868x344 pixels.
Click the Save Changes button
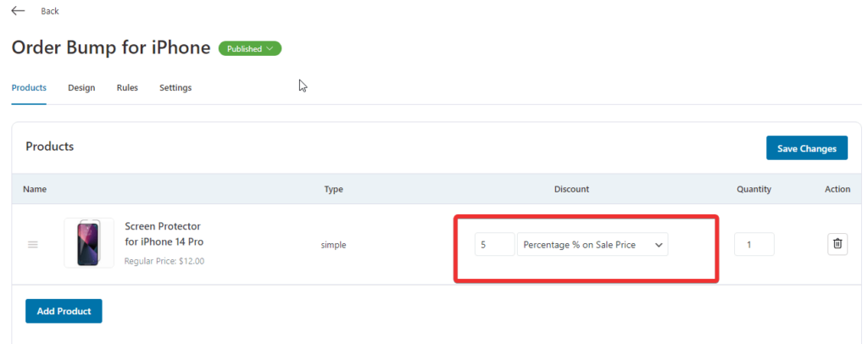tap(807, 148)
